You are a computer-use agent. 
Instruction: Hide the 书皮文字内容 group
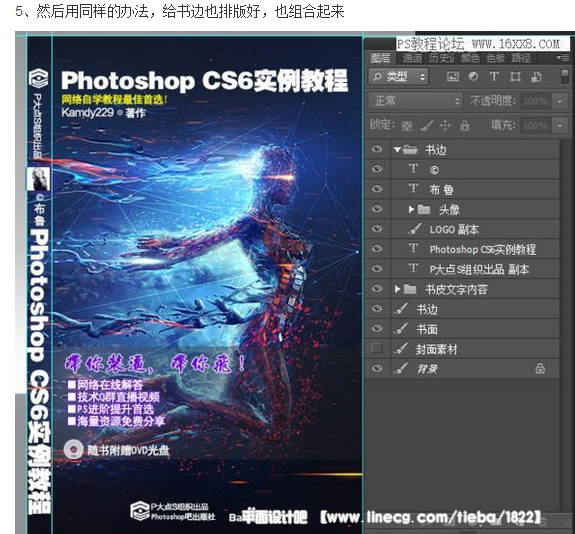[x=377, y=288]
